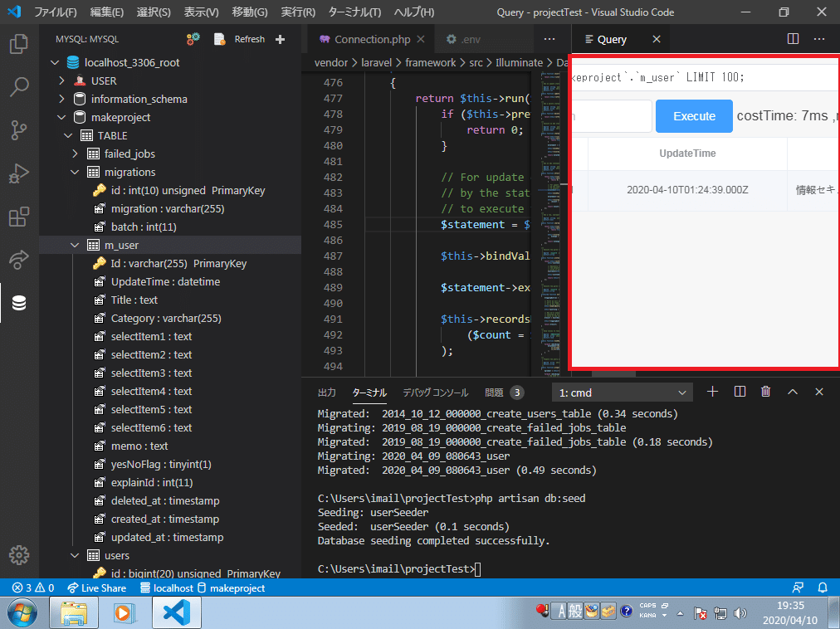This screenshot has height=629, width=840.
Task: Open the Explorer view in activity bar
Action: pos(19,44)
